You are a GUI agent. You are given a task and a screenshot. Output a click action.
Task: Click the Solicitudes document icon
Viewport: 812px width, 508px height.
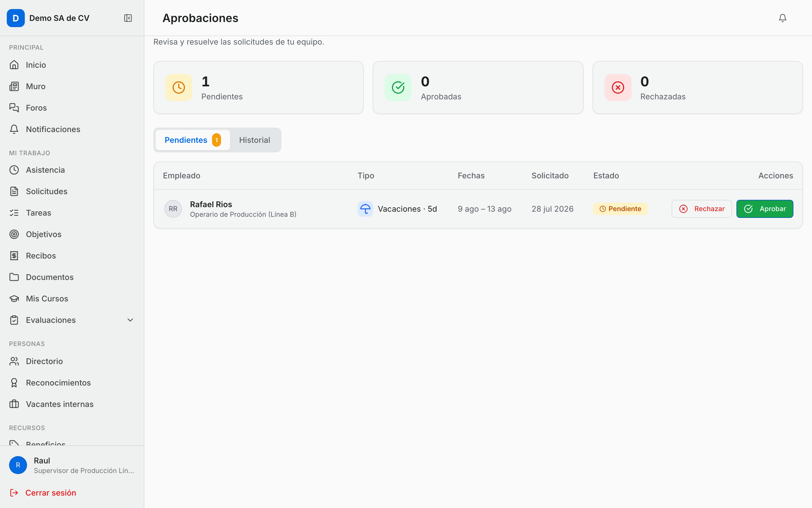14,192
